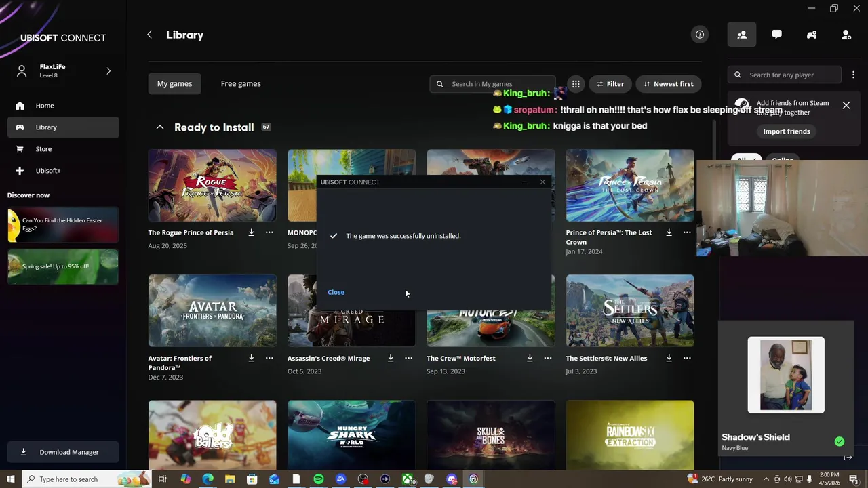
Task: Switch to the My games tab
Action: 174,84
